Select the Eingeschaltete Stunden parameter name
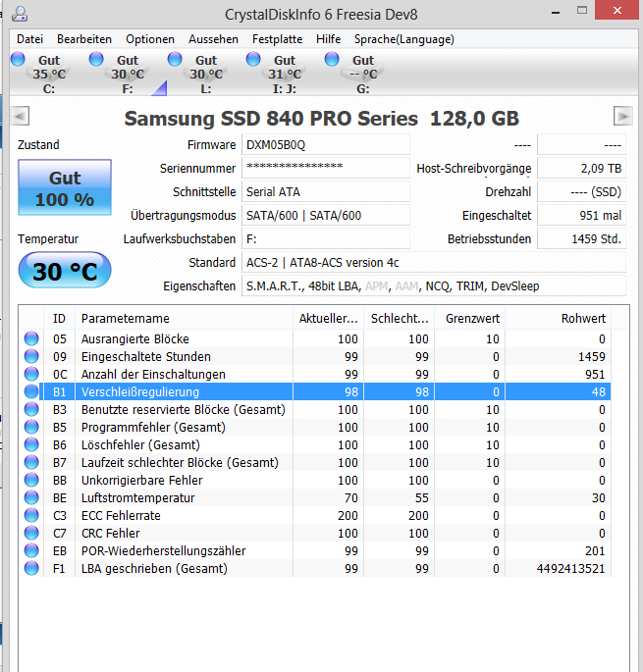 146,356
